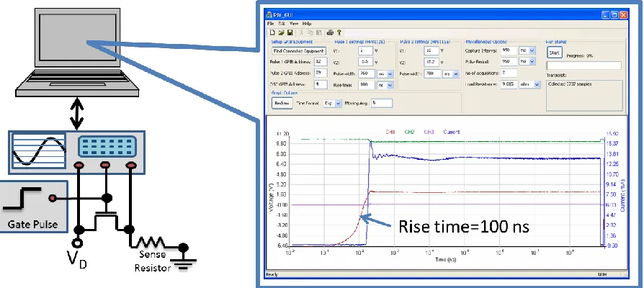Click Pulse 2 V1 voltage field
Screen dimensions: 644x288
[x=431, y=51]
